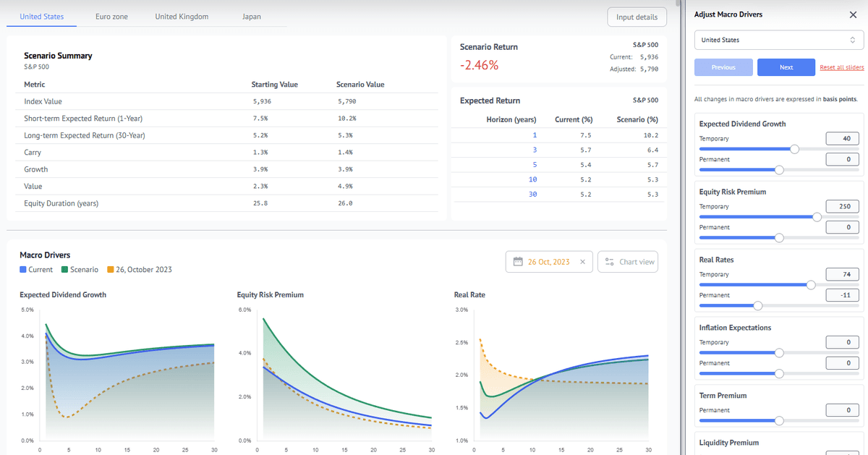
Task: Click the Previous button
Action: [723, 67]
